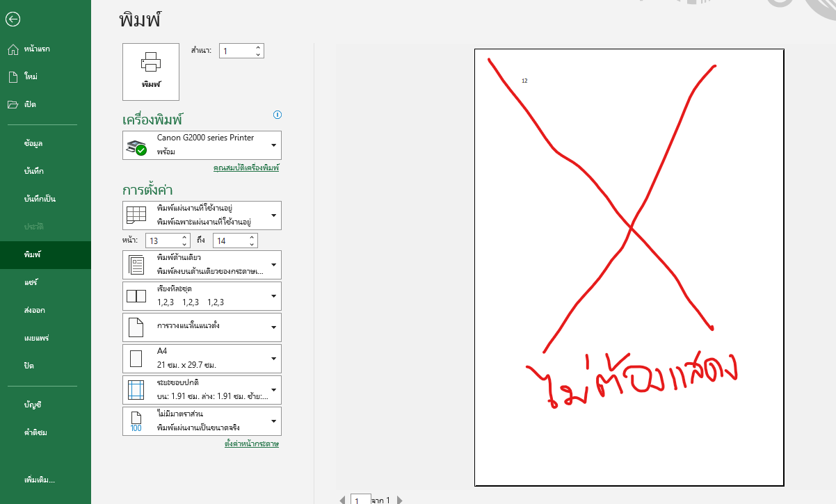Open the A4 paper size dropdown
836x504 pixels.
[202, 359]
